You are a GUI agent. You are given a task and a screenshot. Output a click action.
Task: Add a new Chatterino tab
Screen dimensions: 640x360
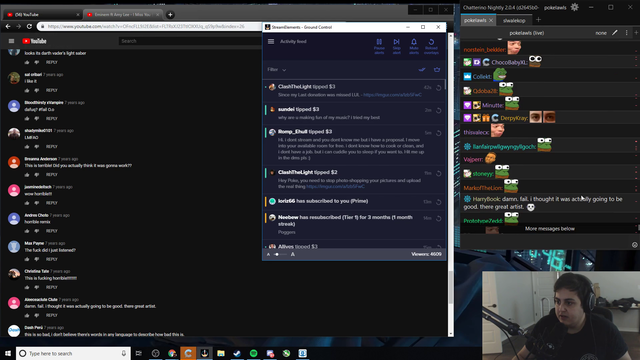538,20
